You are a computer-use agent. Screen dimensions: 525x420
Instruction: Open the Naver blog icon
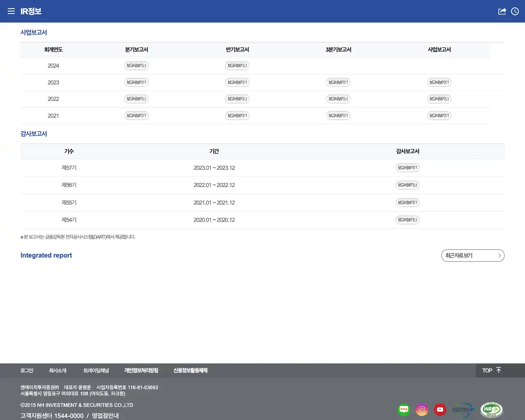404,409
